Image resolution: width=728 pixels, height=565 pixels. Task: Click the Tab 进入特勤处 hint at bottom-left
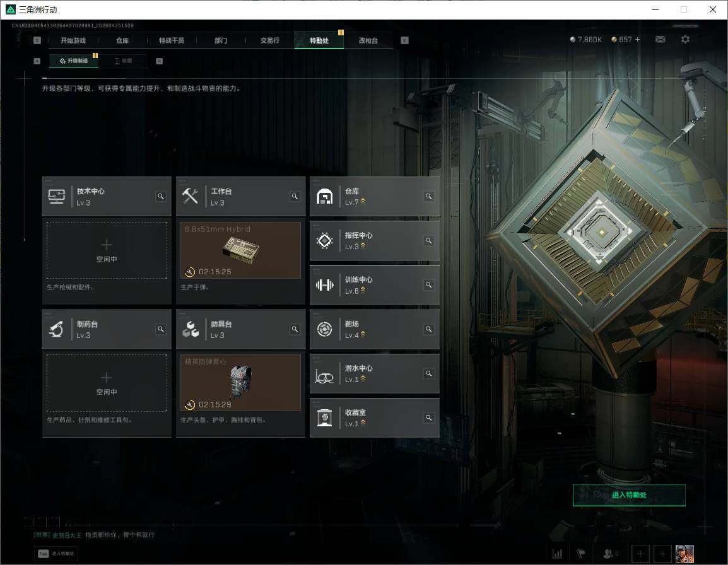click(56, 554)
